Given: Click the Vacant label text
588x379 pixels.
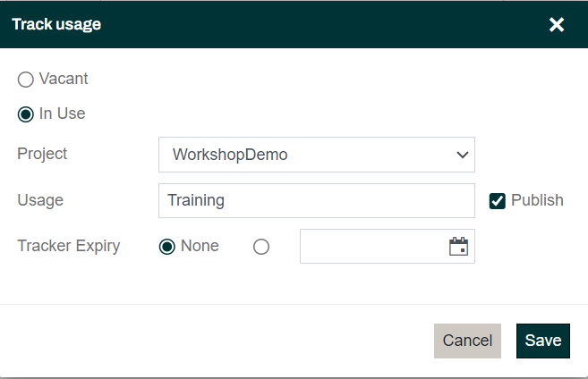Looking at the screenshot, I should tap(64, 79).
